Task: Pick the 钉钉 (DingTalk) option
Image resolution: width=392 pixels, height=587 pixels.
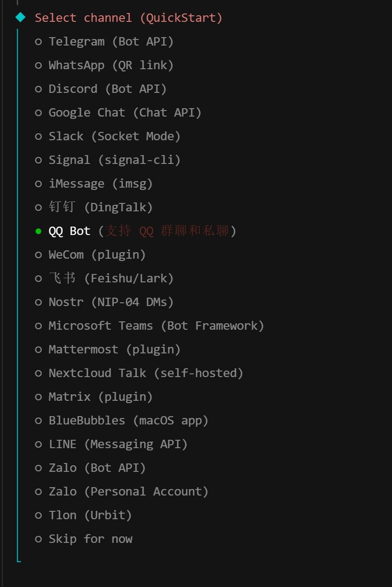Action: click(100, 208)
